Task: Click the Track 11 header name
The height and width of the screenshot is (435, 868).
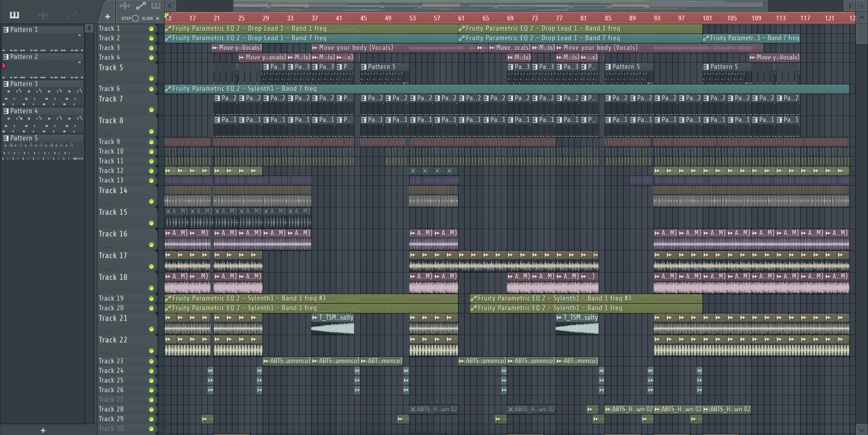Action: pos(111,161)
